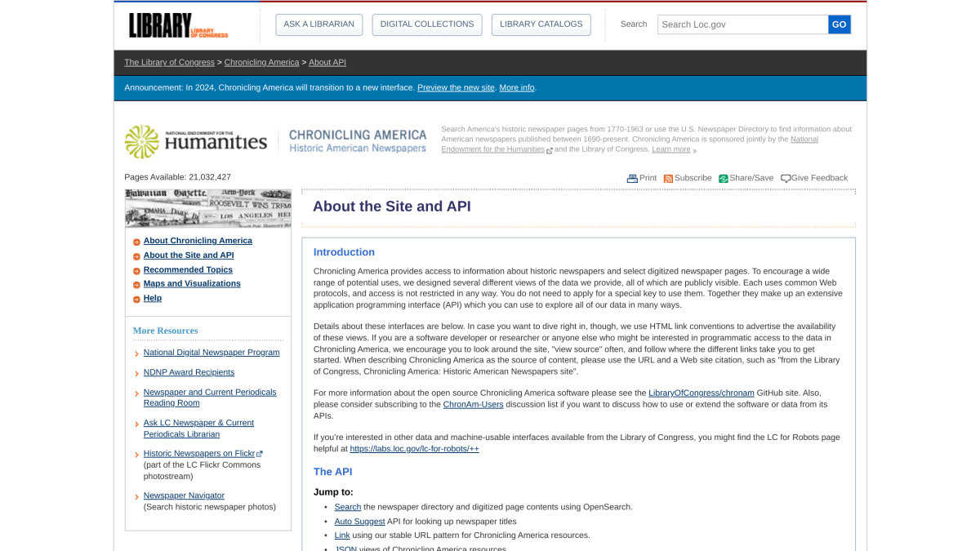Open NDNP Award Recipients link
The image size is (980, 551).
click(x=189, y=372)
